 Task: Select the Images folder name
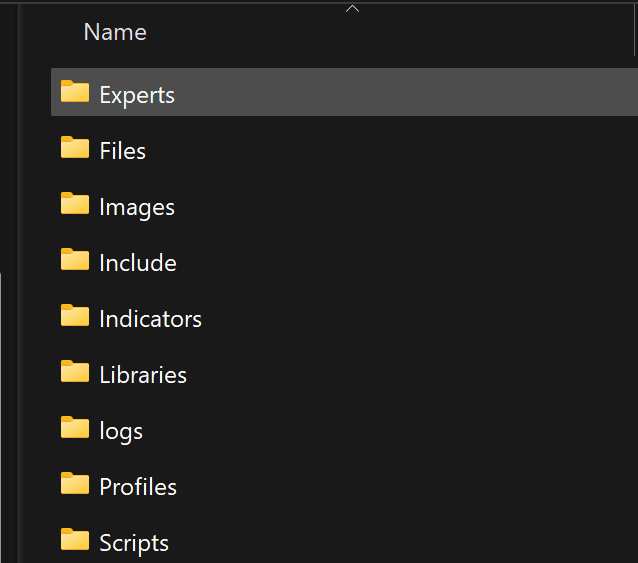[137, 208]
